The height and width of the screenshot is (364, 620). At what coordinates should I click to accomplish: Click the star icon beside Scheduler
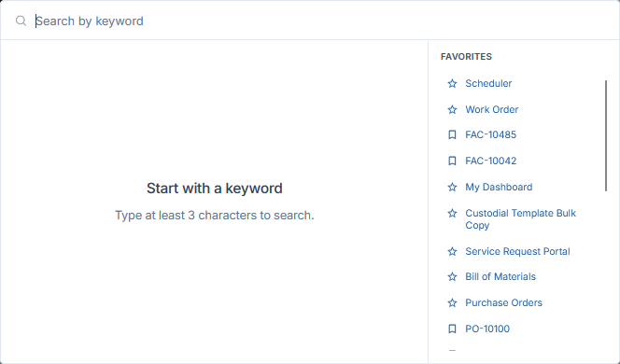(452, 83)
